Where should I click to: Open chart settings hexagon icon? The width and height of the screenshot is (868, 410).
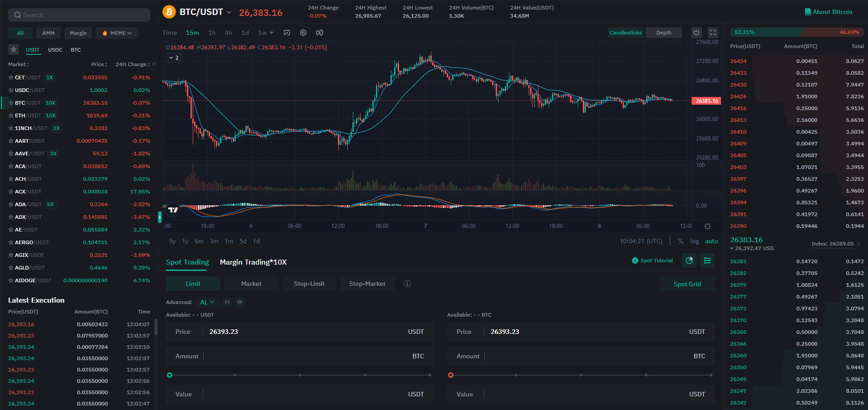pyautogui.click(x=303, y=33)
